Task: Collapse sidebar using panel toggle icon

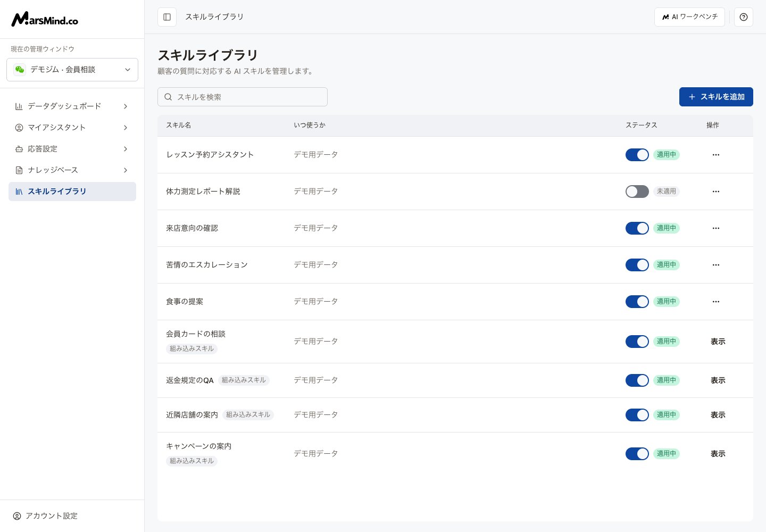Action: coord(167,17)
